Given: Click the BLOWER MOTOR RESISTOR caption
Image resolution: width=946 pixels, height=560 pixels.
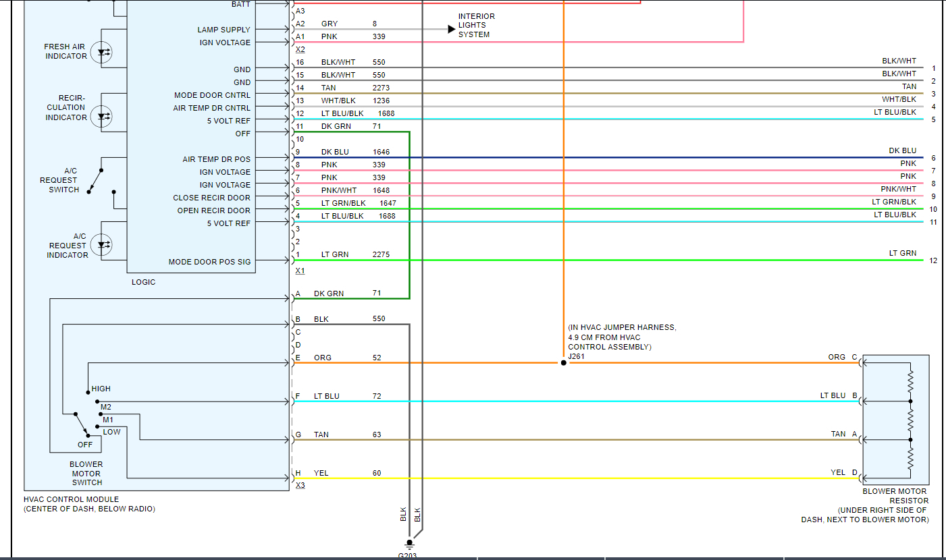Looking at the screenshot, I should tap(895, 496).
